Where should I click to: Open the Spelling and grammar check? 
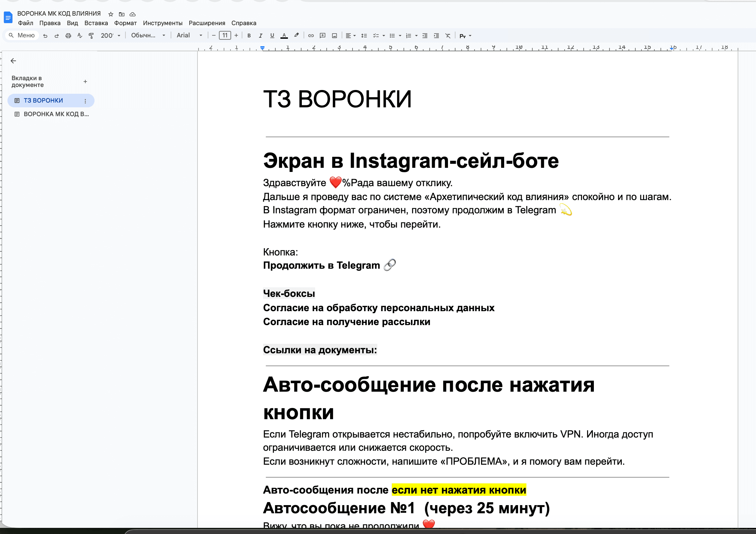coord(80,35)
